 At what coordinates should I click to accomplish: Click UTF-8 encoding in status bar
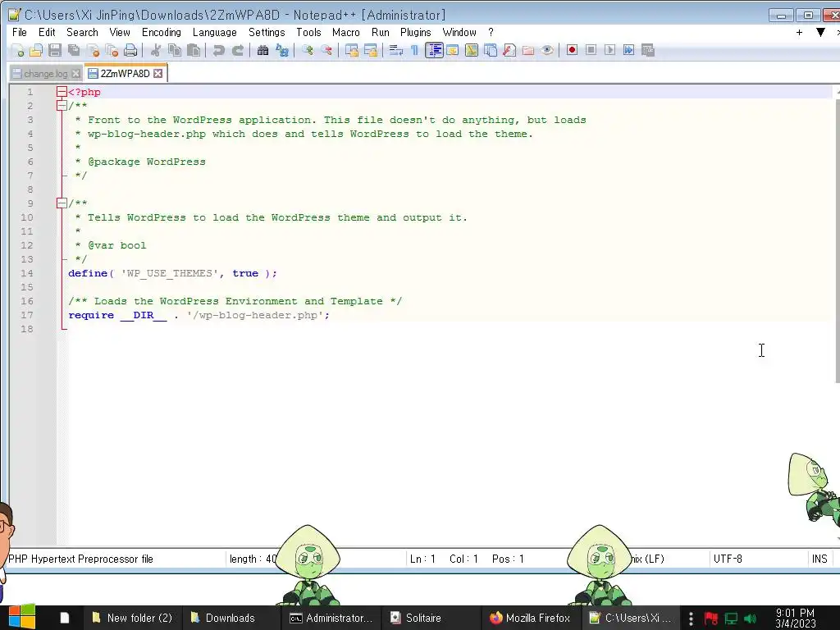pos(728,559)
